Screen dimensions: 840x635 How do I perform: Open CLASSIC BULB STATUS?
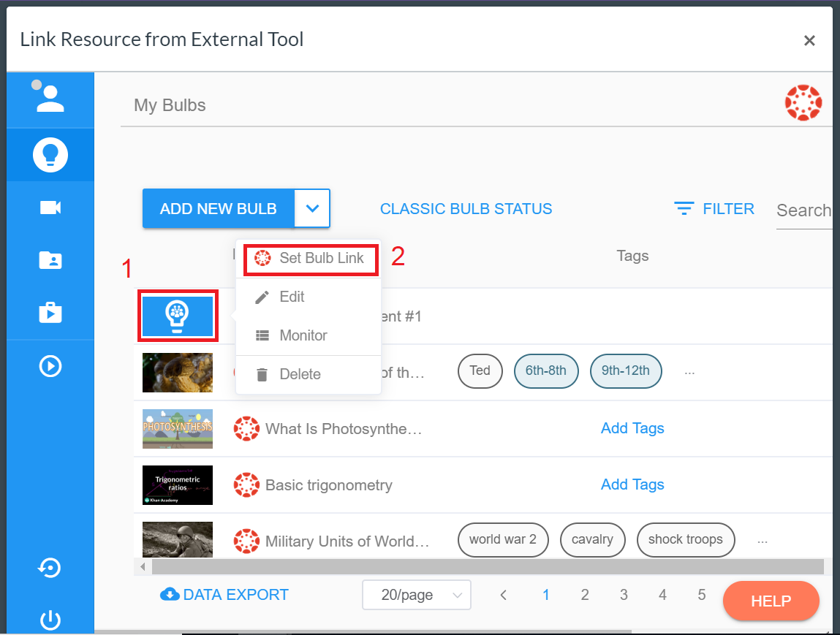tap(466, 208)
